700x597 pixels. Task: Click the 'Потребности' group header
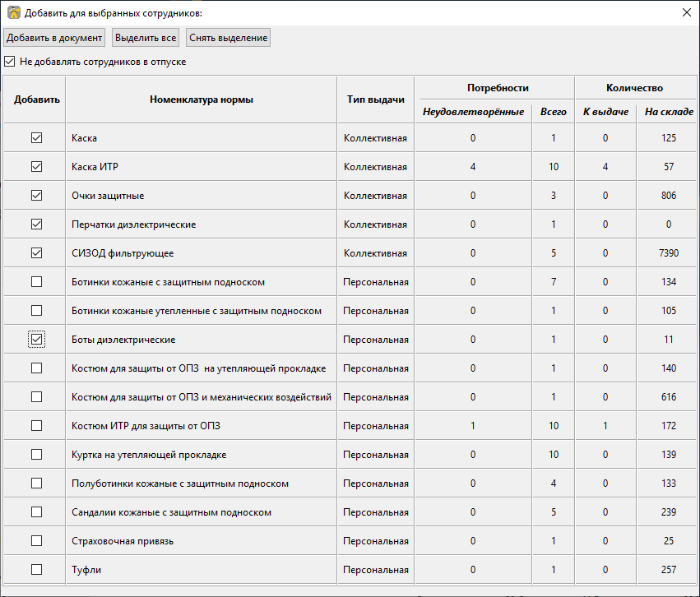498,88
